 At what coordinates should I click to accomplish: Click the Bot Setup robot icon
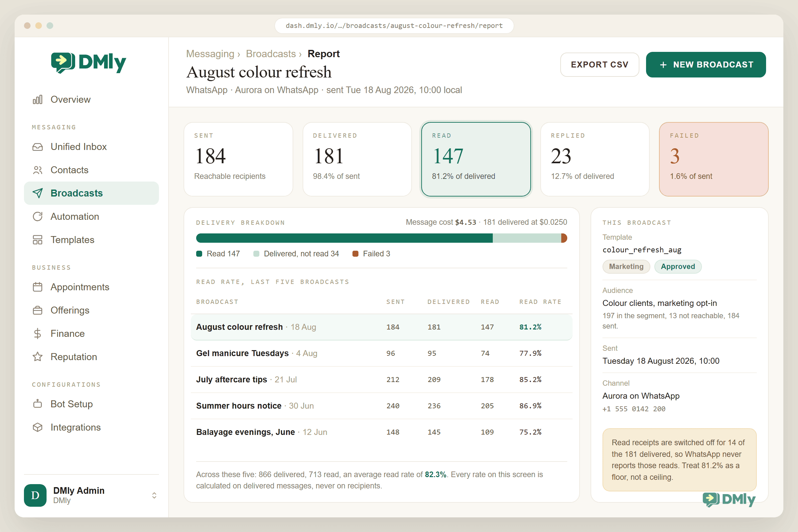[38, 404]
